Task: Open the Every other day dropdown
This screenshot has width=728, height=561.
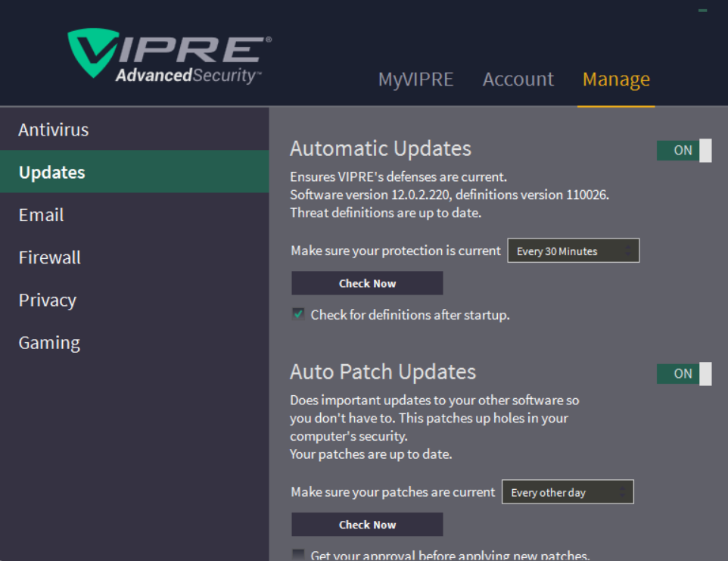Action: (568, 492)
